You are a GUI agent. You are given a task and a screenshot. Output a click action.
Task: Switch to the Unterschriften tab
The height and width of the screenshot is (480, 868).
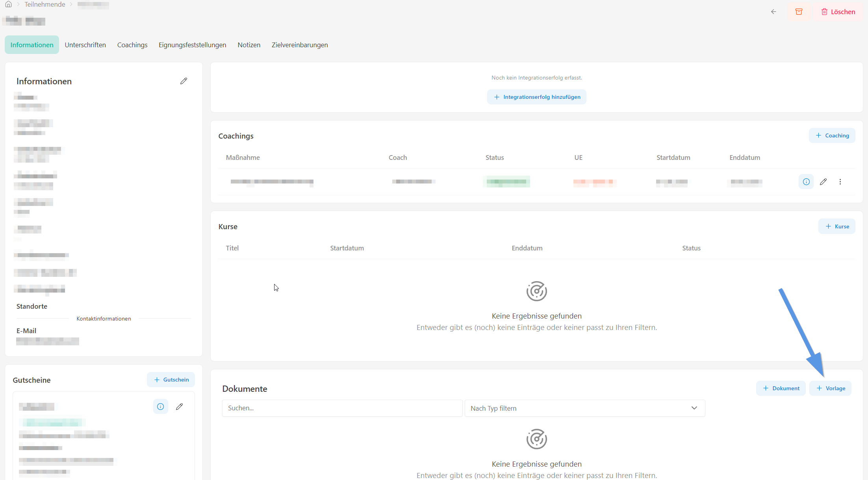pyautogui.click(x=85, y=45)
